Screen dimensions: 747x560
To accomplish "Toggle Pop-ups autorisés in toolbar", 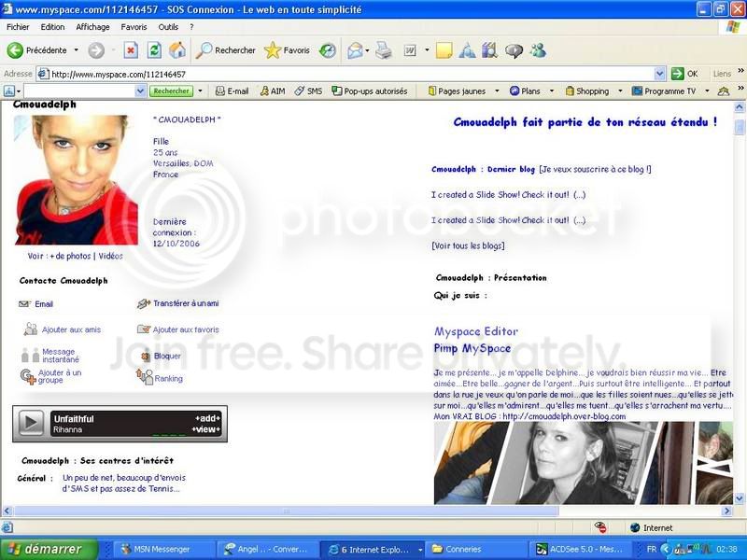I will pyautogui.click(x=370, y=91).
